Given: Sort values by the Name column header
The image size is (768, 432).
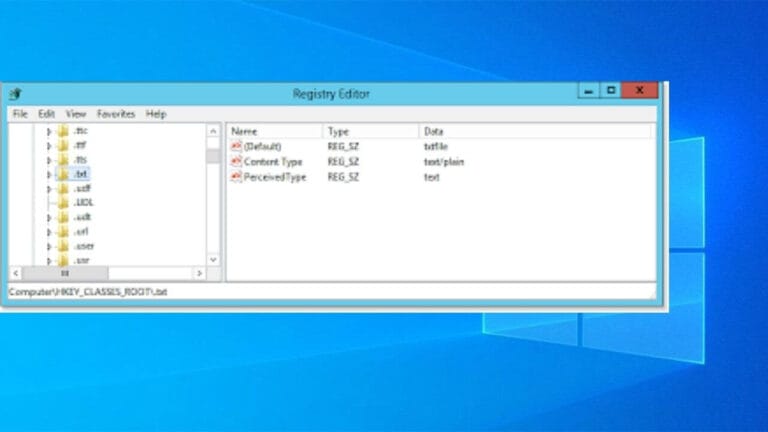Looking at the screenshot, I should coord(274,131).
